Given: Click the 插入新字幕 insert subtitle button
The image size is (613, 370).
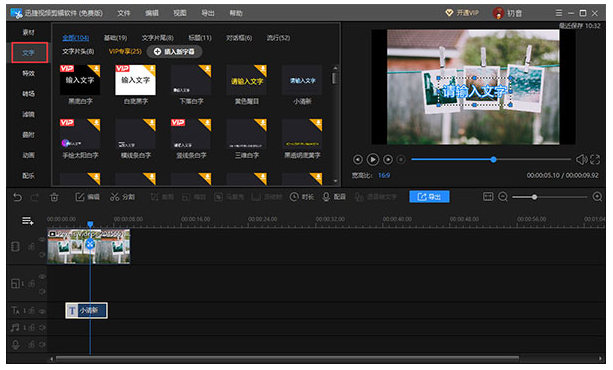Looking at the screenshot, I should point(174,51).
